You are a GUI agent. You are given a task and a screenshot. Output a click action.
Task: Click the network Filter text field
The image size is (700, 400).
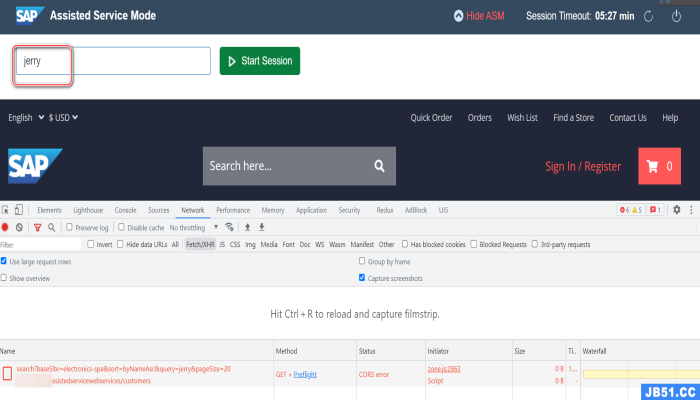click(x=41, y=245)
